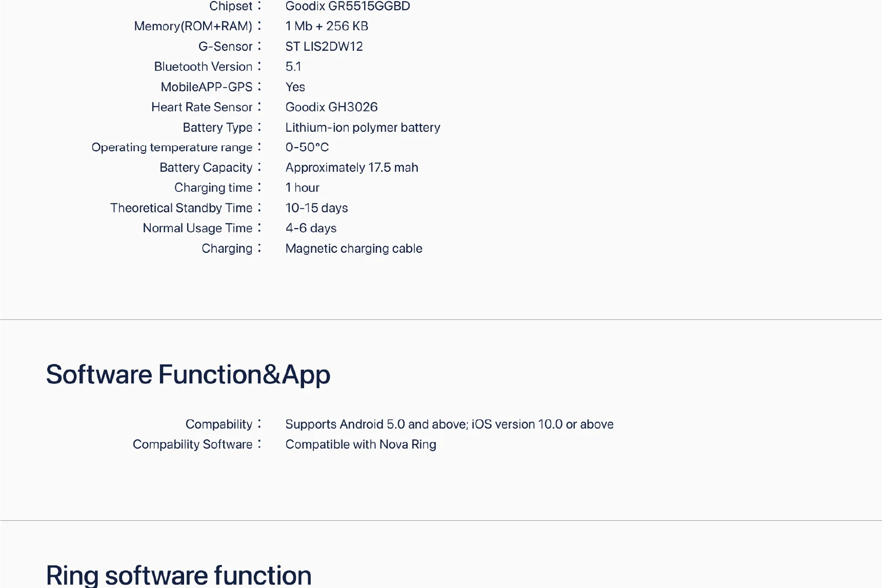Viewport: 882px width, 588px height.
Task: Click the ST LIS2DW12 sensor value
Action: [x=324, y=47]
